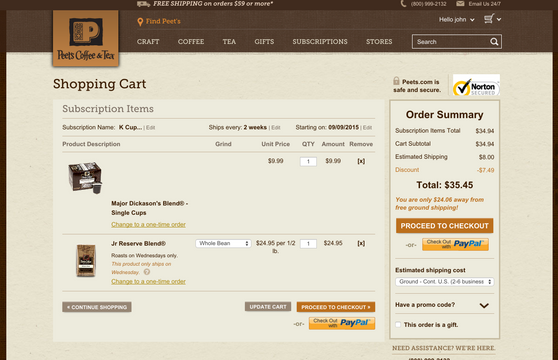
Task: Click the Jr Reserve Blend product name
Action: pyautogui.click(x=138, y=244)
